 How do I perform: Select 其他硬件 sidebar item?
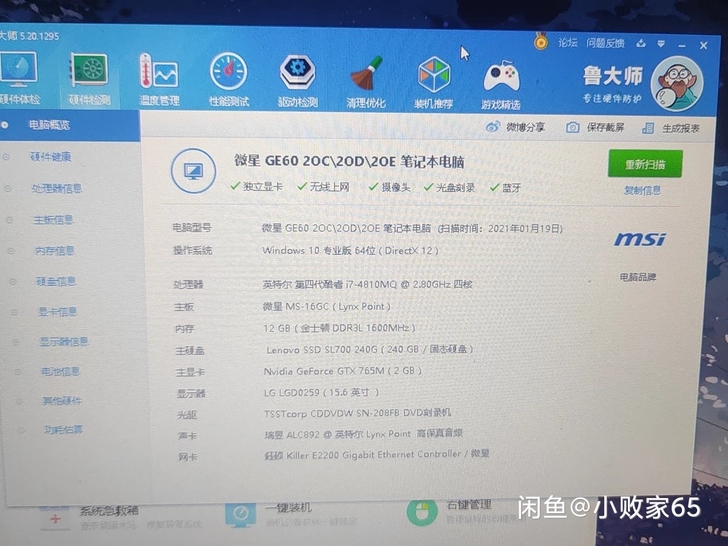(x=62, y=401)
